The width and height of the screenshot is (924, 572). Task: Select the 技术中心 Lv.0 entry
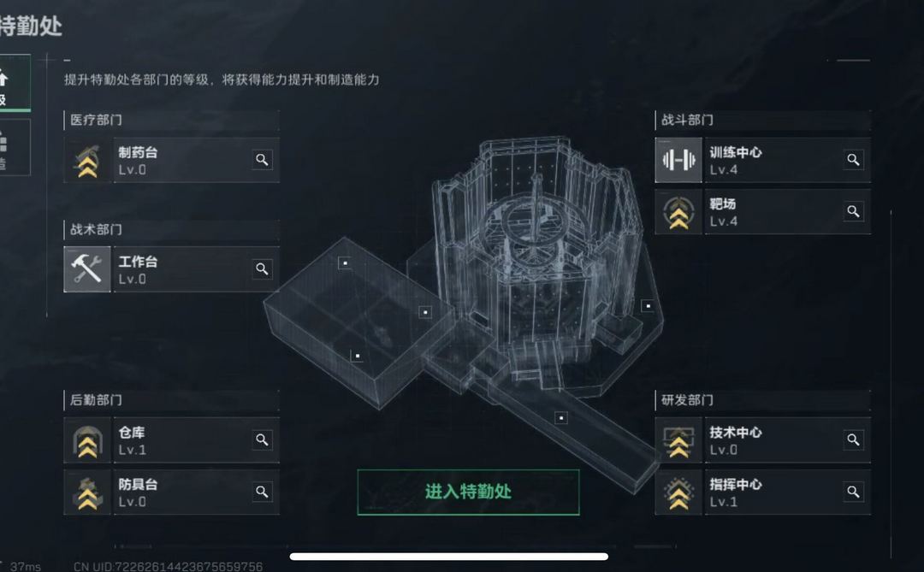tap(762, 440)
